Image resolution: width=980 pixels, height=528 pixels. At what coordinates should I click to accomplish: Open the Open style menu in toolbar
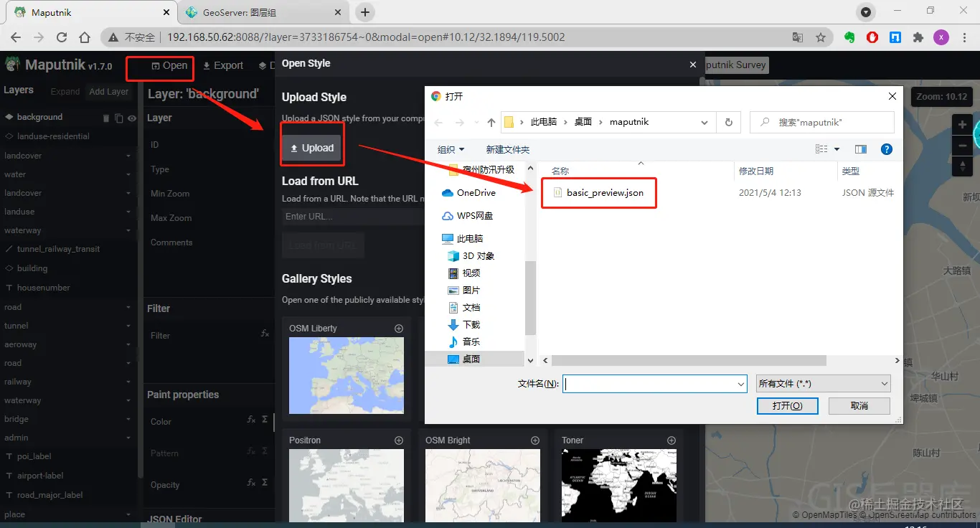click(169, 65)
